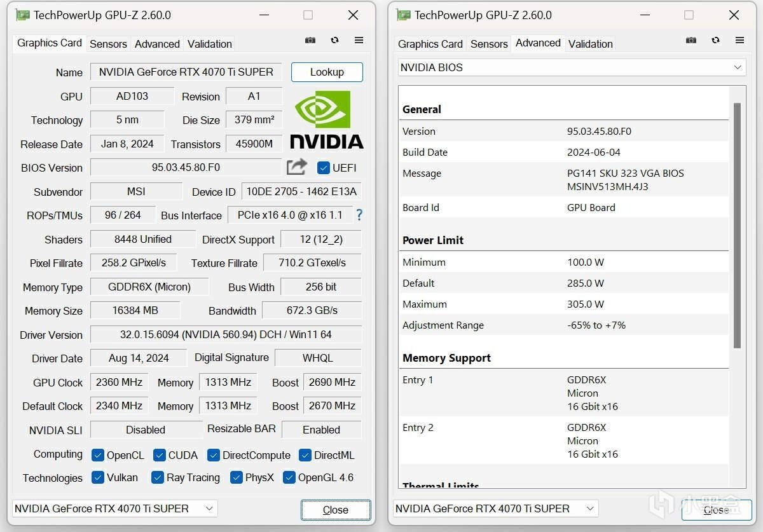
Task: Open the NVIDIA BIOS category dropdown
Action: (x=572, y=67)
